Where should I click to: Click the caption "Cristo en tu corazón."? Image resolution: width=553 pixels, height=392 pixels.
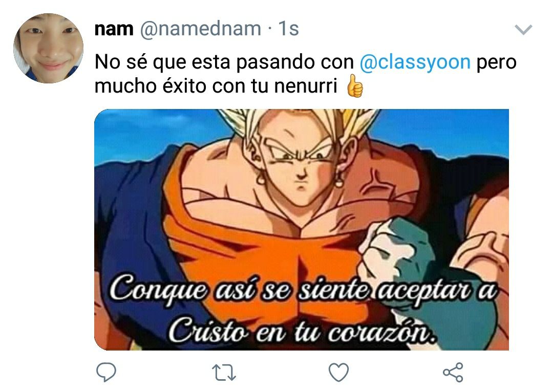(x=302, y=330)
